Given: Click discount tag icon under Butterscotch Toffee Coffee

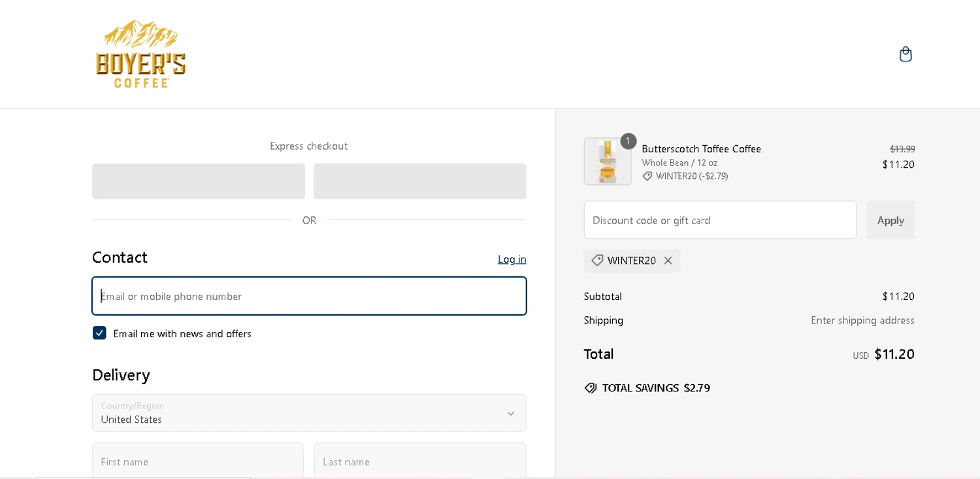Looking at the screenshot, I should point(647,176).
